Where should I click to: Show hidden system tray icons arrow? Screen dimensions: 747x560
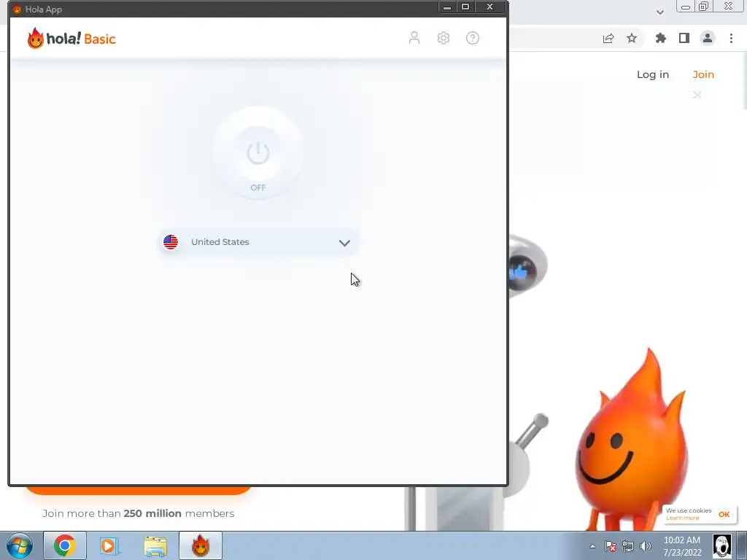click(x=592, y=546)
